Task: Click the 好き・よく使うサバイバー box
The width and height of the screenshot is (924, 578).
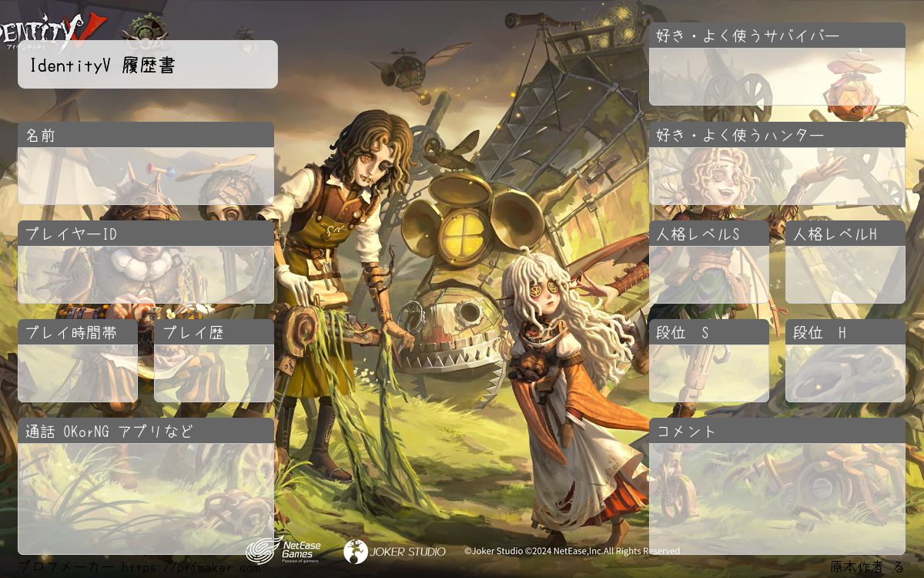Action: pos(777,76)
